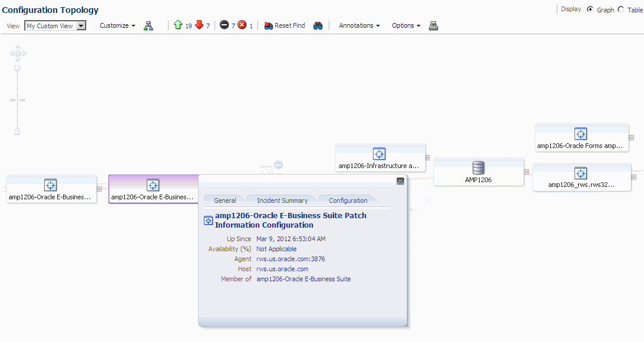This screenshot has width=644, height=342.
Task: Select the Graph display radio button
Action: [x=590, y=9]
